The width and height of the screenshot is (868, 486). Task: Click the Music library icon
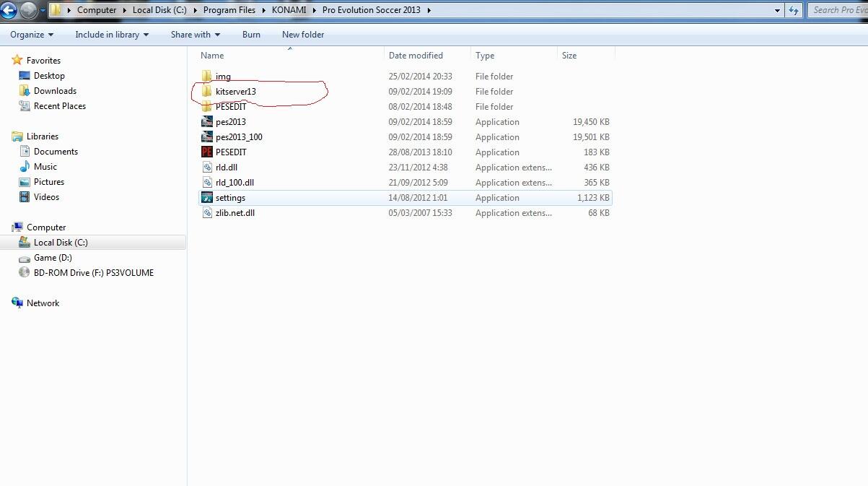tap(25, 167)
